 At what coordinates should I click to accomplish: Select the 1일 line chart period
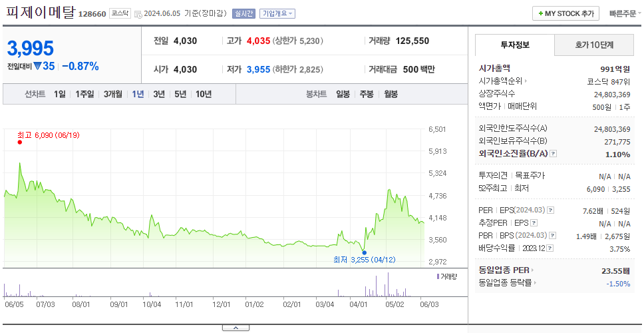point(60,94)
